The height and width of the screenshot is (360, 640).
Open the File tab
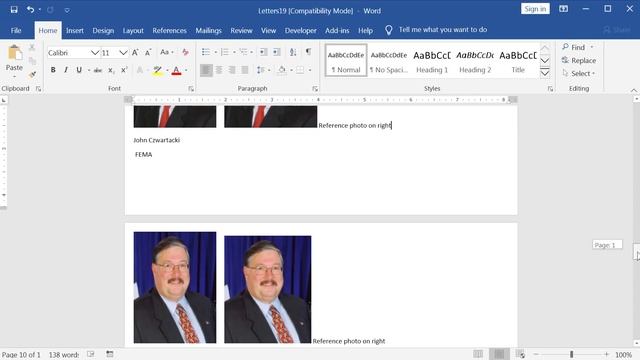pos(16,31)
